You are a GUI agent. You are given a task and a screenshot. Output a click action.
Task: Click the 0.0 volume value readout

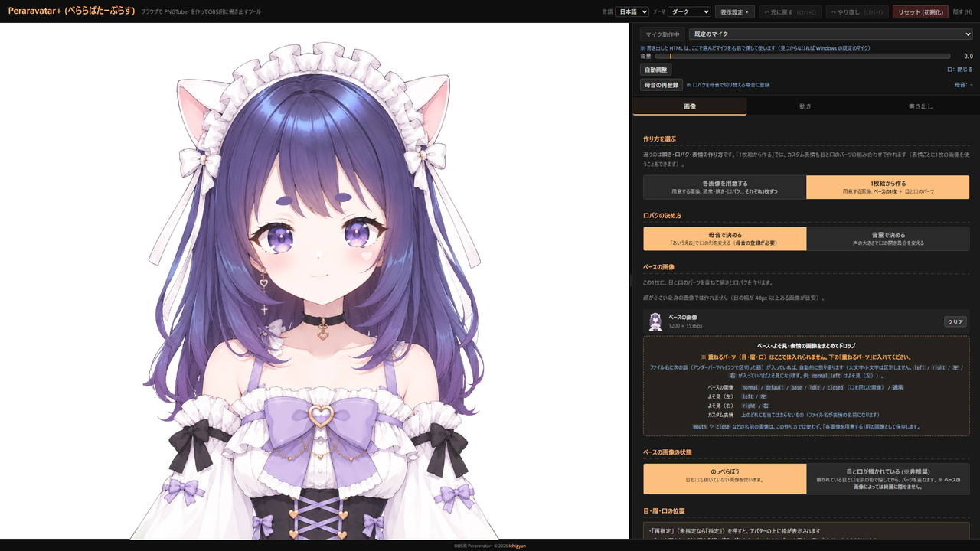968,56
